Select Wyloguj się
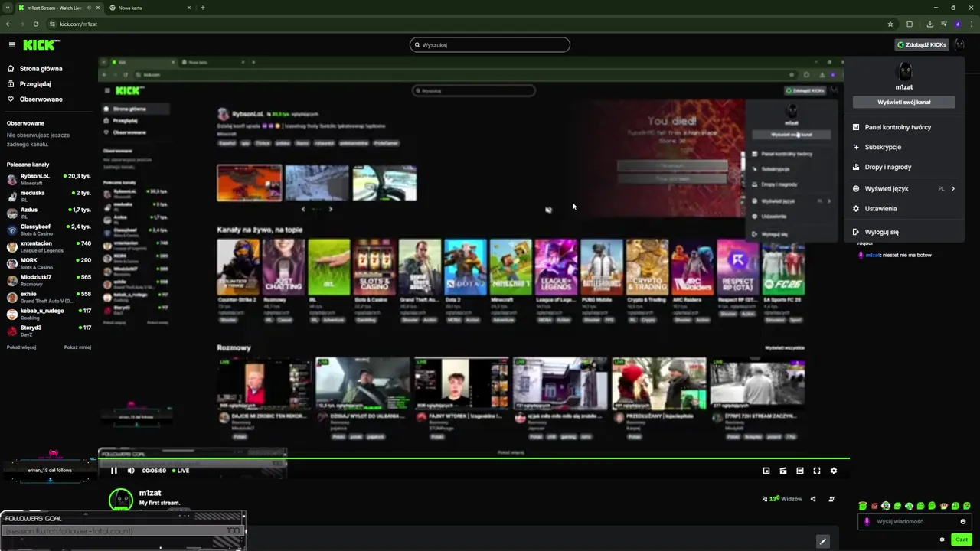This screenshot has height=551, width=980. pos(904,232)
